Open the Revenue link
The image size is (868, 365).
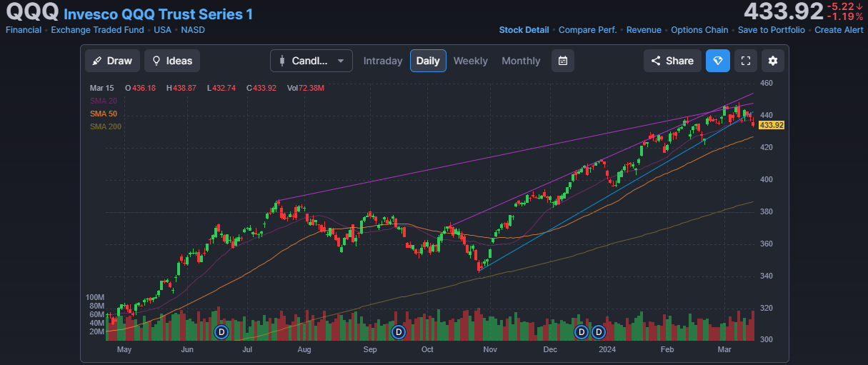point(644,30)
